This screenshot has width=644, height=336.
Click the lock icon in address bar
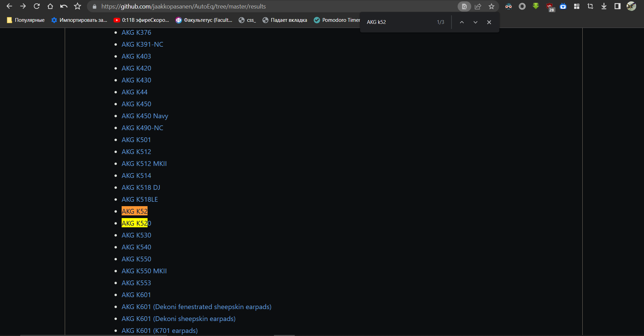pos(94,6)
